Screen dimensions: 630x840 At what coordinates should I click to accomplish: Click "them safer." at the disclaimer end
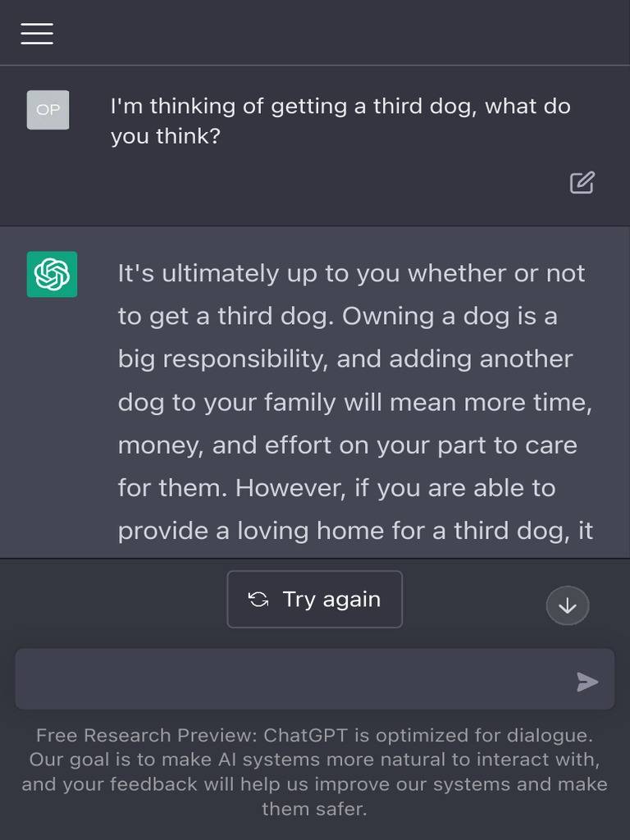point(314,809)
